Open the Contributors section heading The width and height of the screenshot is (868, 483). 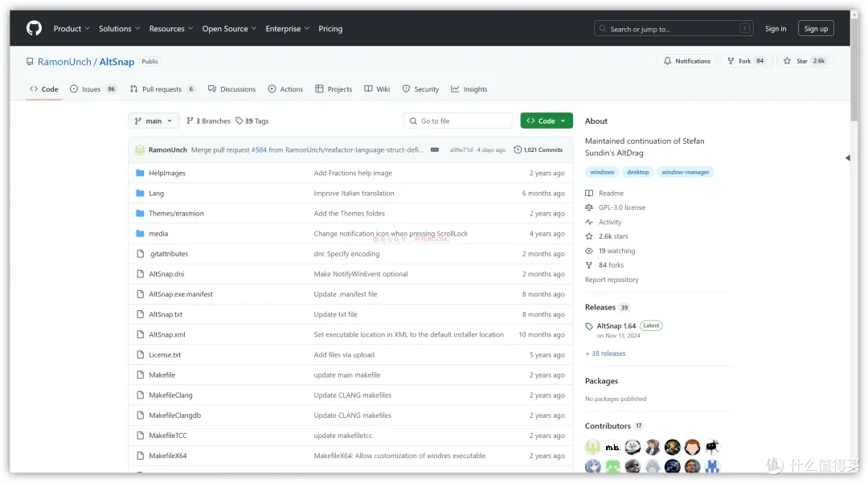pyautogui.click(x=608, y=426)
